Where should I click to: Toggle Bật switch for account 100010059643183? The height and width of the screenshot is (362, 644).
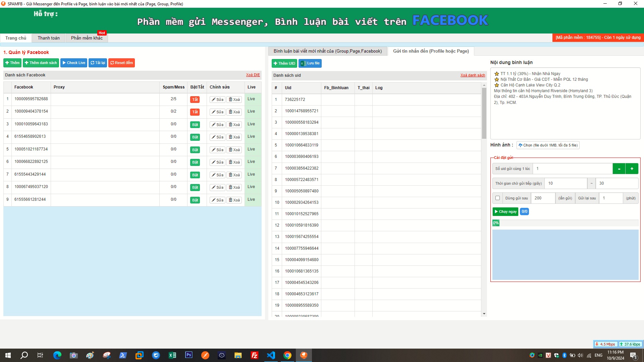coord(195,125)
